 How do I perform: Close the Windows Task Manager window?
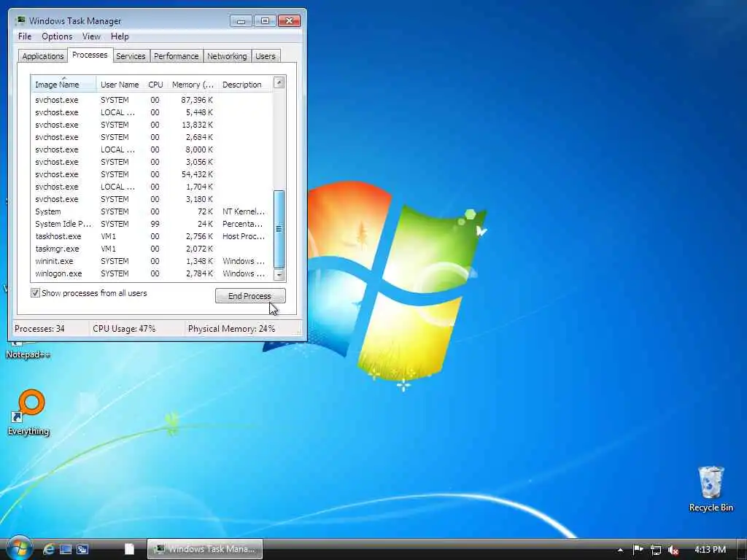(289, 20)
